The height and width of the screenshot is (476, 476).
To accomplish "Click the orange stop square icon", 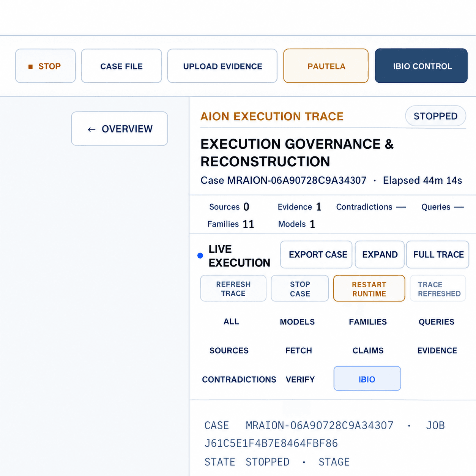I will point(31,66).
